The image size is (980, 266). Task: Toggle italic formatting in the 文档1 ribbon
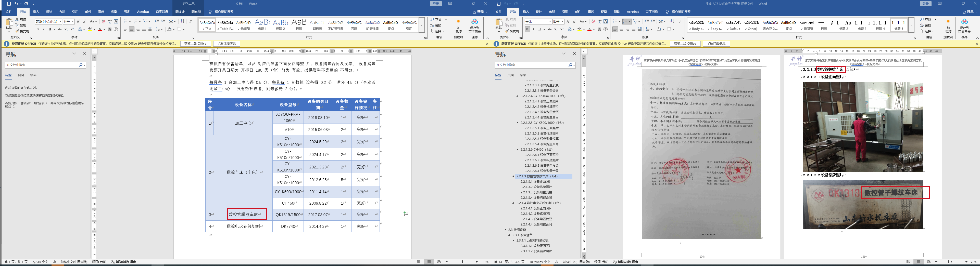tap(43, 29)
